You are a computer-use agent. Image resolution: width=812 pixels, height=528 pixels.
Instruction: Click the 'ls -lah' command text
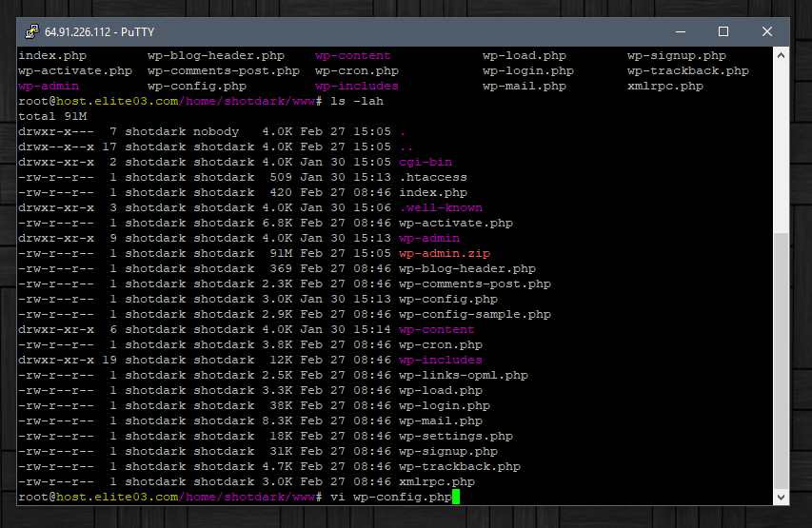(357, 101)
